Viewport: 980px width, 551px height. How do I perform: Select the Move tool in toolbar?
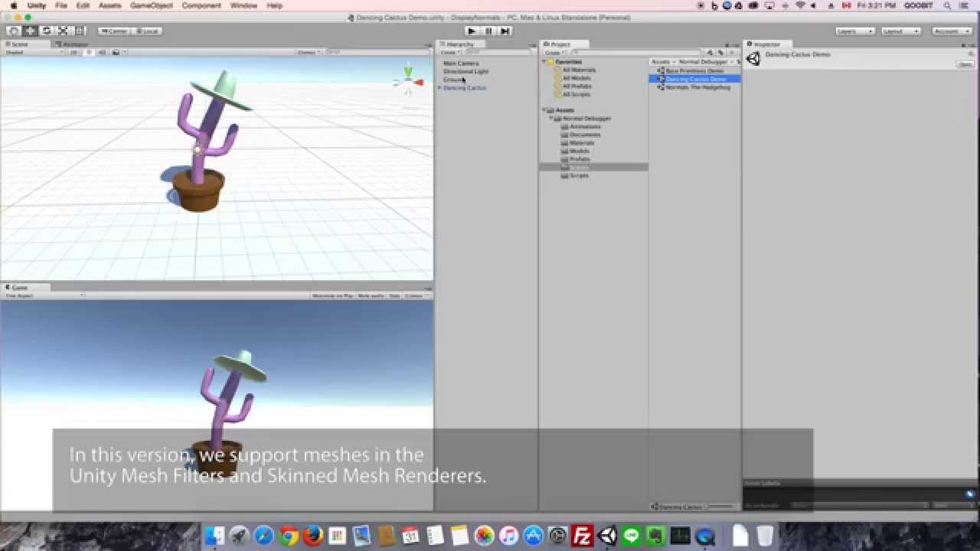(30, 31)
